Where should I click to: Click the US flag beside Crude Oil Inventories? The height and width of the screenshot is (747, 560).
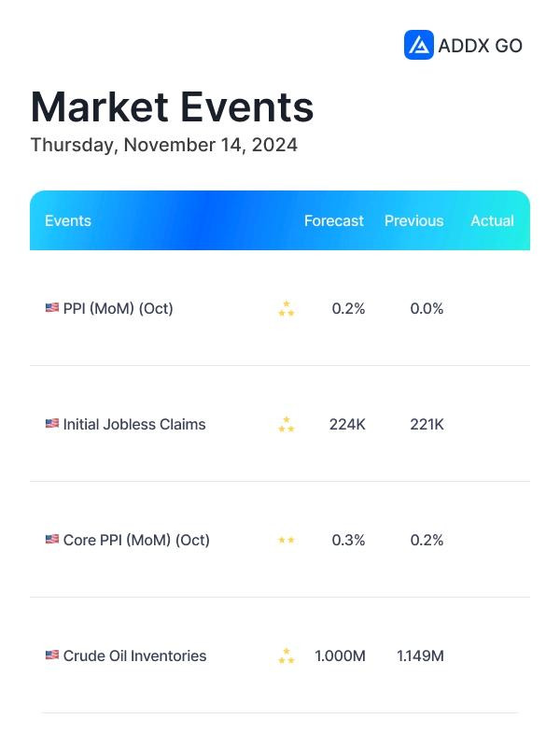[52, 655]
